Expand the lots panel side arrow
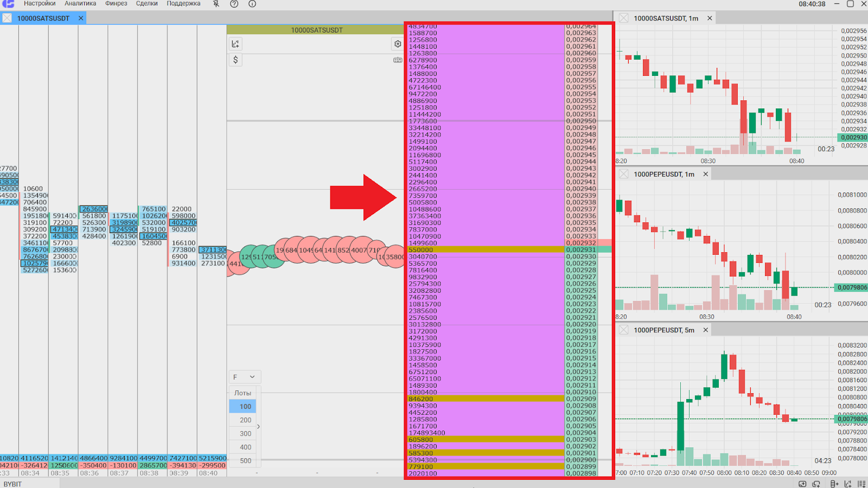Image resolution: width=868 pixels, height=488 pixels. click(258, 427)
